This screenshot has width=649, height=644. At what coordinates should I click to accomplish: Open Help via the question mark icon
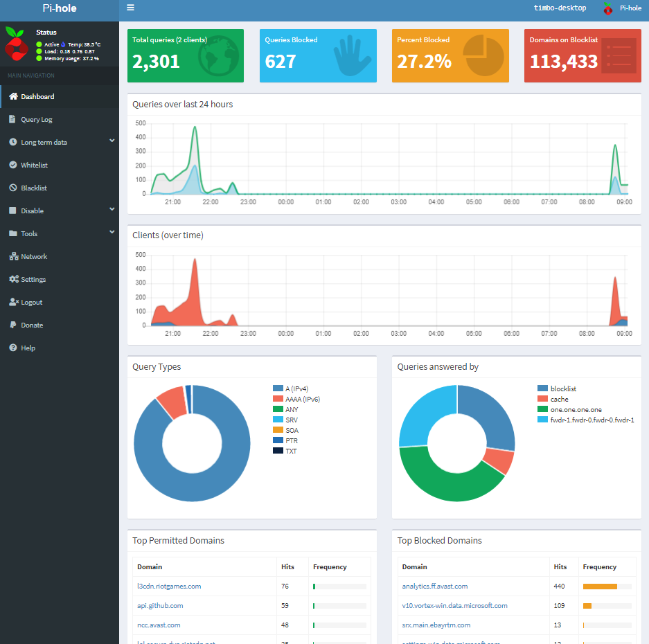12,348
